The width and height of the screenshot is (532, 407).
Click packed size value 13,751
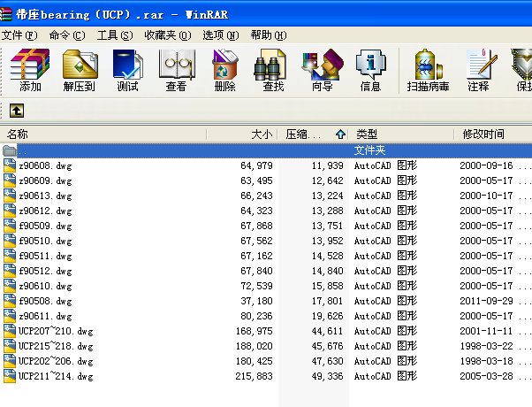327,226
